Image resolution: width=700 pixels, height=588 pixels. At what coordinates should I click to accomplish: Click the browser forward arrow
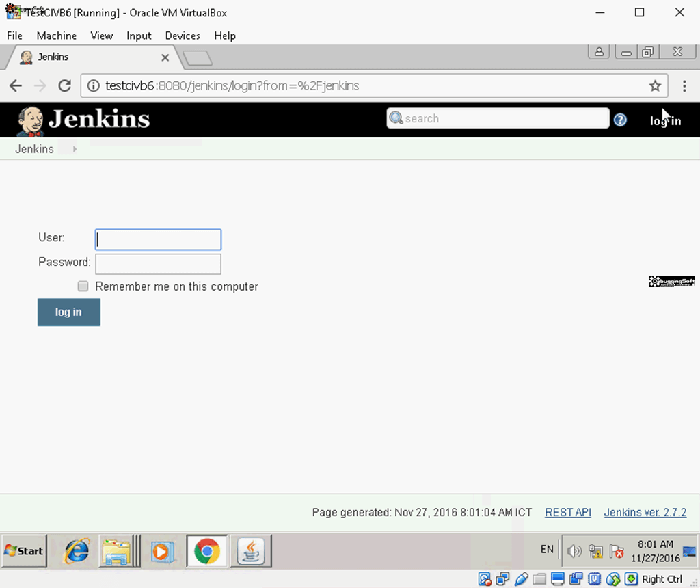tap(40, 85)
